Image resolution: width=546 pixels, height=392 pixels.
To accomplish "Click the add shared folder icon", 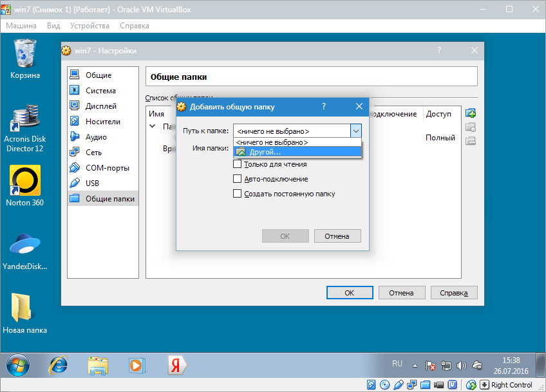I will [x=470, y=114].
